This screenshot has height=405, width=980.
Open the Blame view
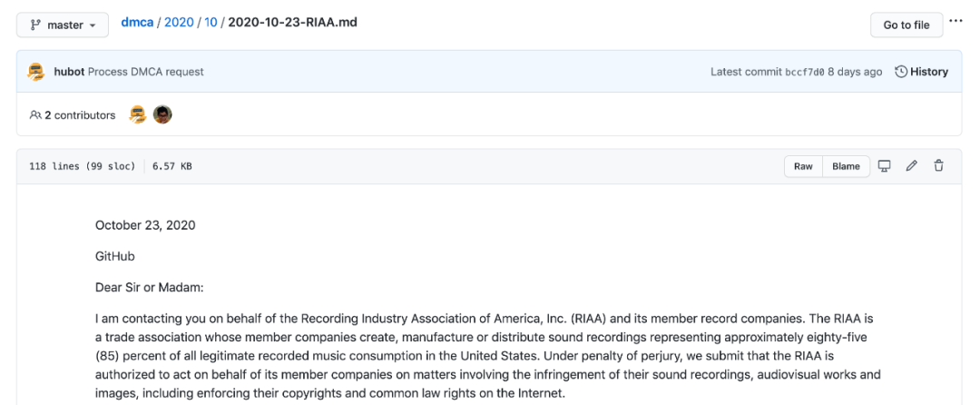pyautogui.click(x=846, y=166)
